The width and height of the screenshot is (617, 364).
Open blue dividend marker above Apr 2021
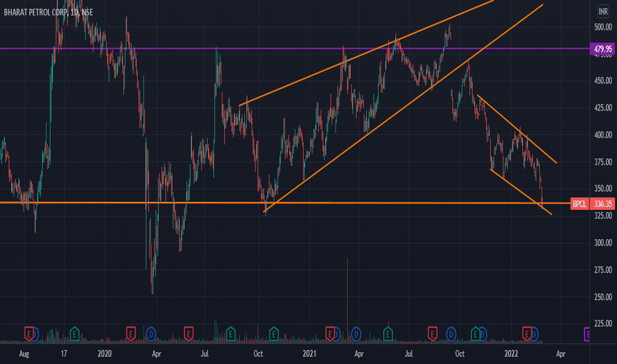[x=356, y=334]
